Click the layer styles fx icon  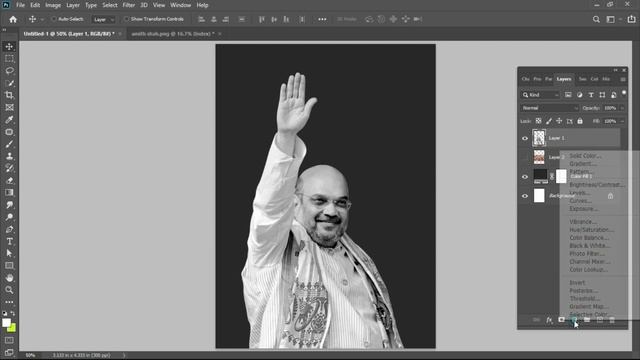click(x=549, y=320)
